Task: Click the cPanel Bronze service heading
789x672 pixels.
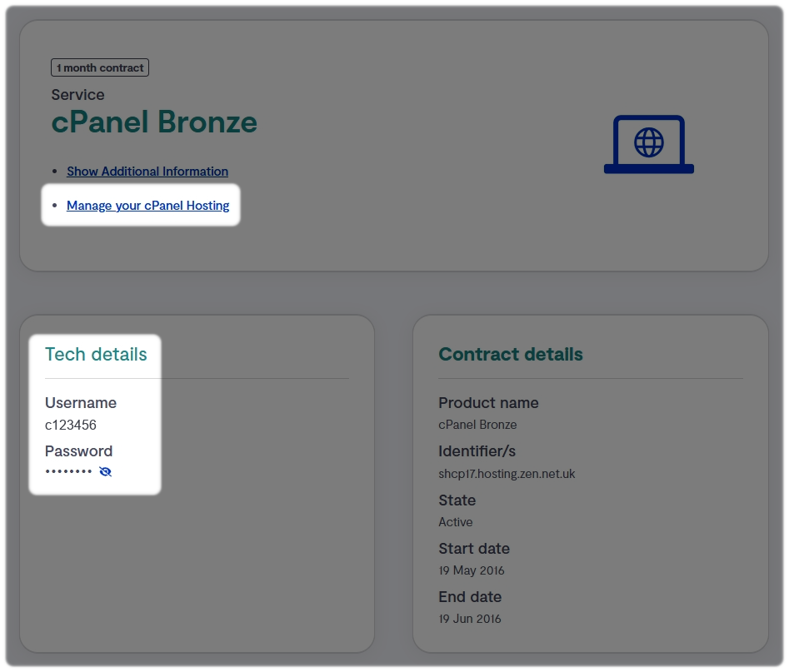Action: point(154,122)
